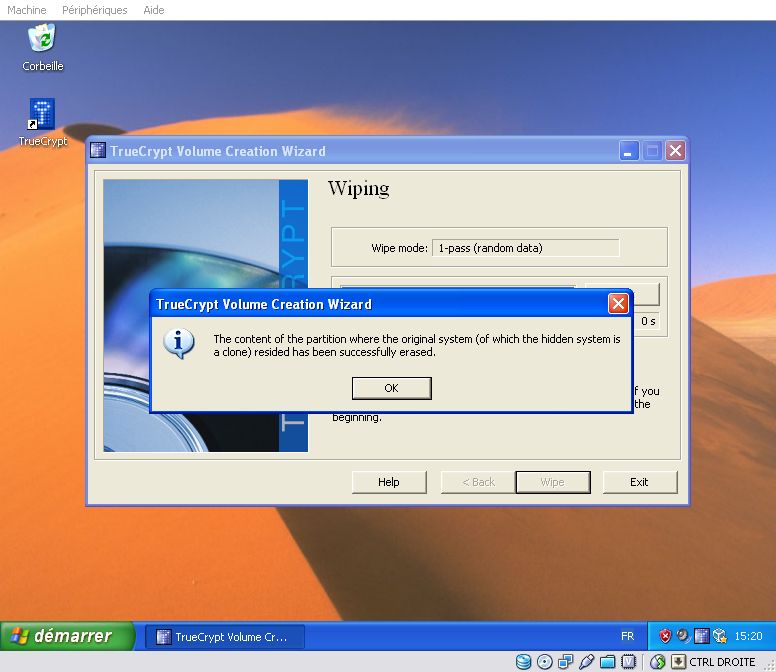Viewport: 776px width, 672px height.
Task: Click the optical disc status icon
Action: click(544, 662)
